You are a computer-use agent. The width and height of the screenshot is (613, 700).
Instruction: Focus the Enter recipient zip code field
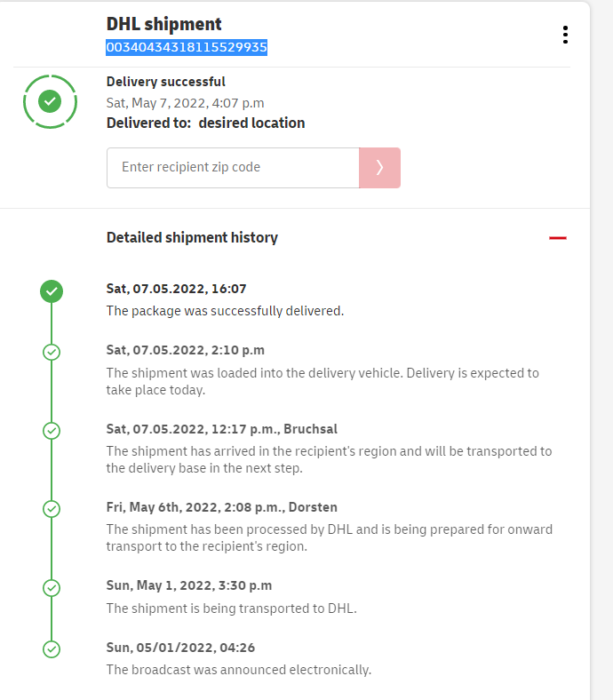click(233, 168)
